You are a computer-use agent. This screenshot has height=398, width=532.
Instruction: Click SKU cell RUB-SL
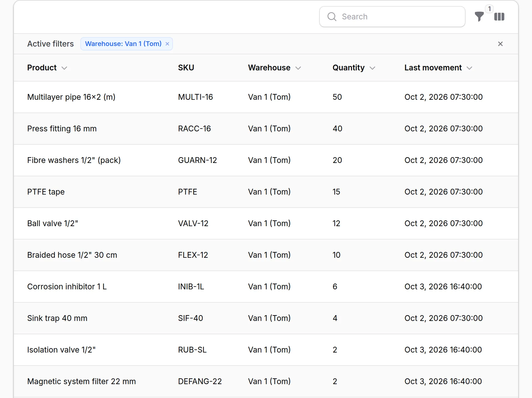[192, 350]
